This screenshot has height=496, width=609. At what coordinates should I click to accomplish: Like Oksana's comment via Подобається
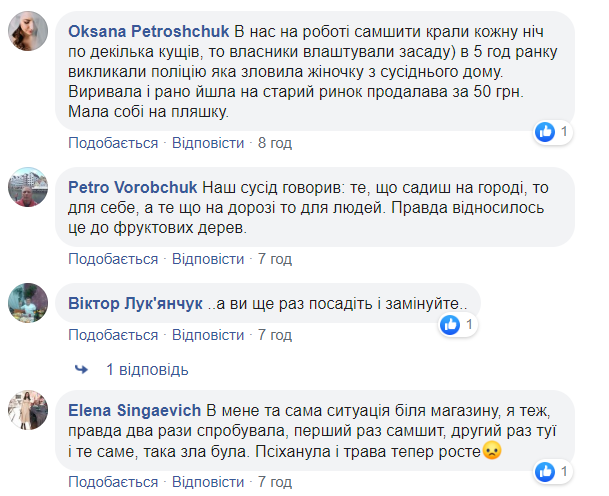coord(112,143)
